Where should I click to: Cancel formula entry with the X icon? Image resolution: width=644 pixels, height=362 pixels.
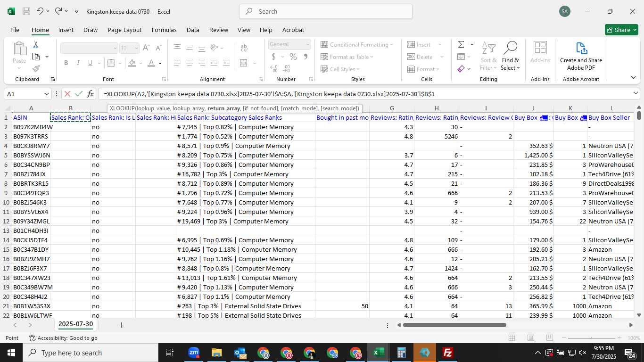(x=67, y=94)
